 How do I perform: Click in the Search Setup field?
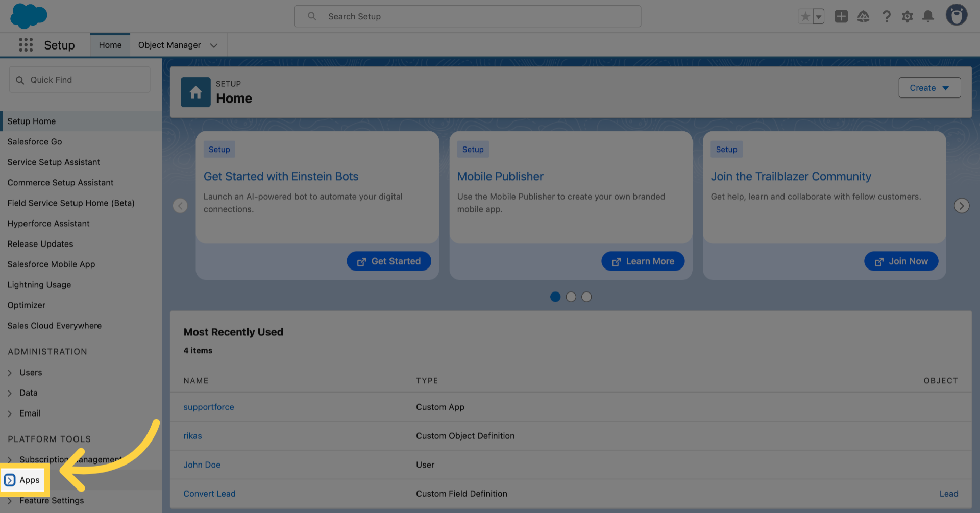coord(468,16)
